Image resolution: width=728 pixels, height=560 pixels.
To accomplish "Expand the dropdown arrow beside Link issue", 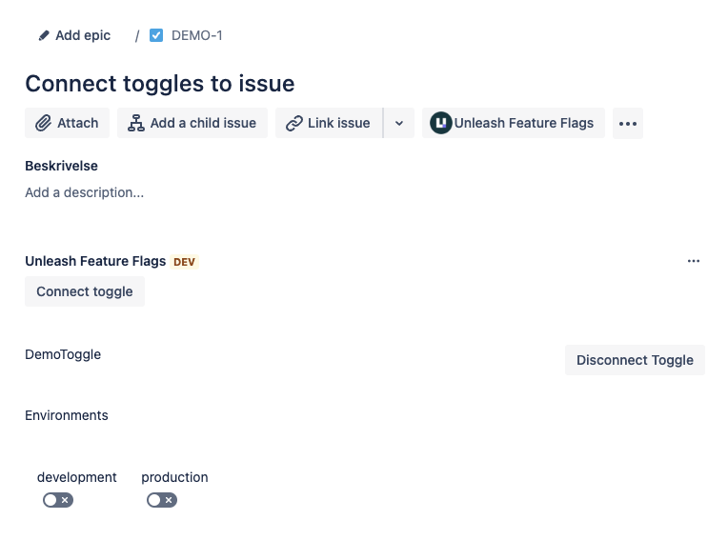I will (399, 123).
